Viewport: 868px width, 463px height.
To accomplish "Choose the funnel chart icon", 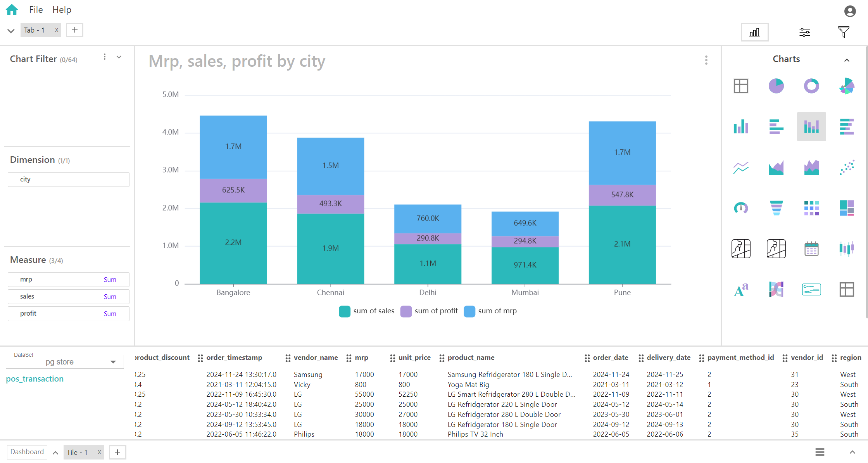I will (x=776, y=208).
